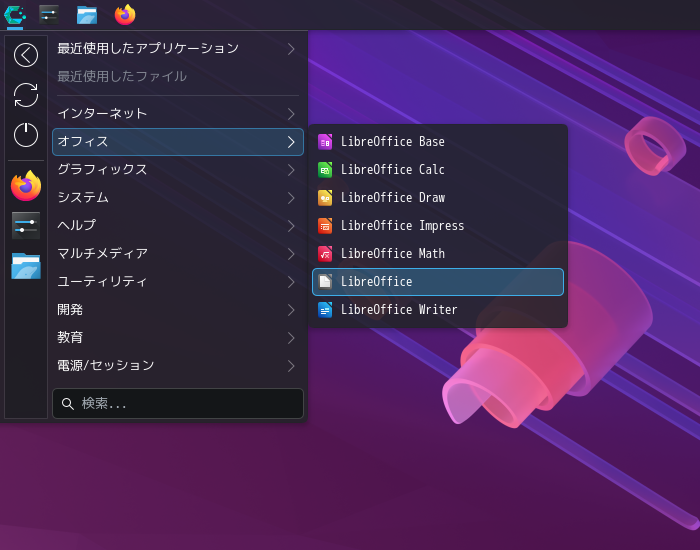Click the LibreOffice Draw yellow icon
700x550 pixels.
(x=325, y=198)
